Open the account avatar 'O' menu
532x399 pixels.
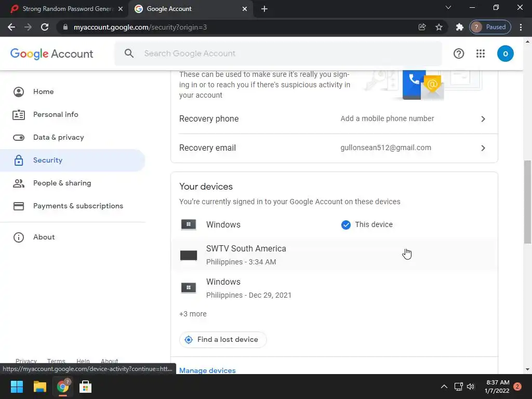pyautogui.click(x=505, y=54)
